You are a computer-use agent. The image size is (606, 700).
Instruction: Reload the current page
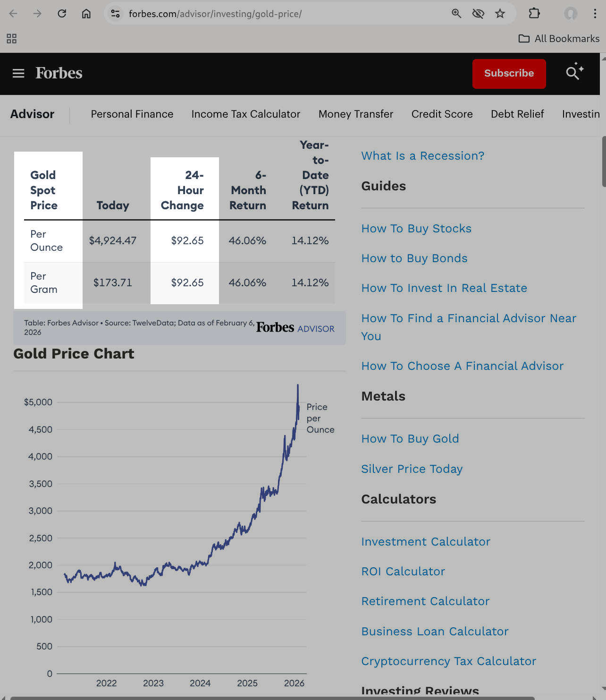pyautogui.click(x=62, y=14)
